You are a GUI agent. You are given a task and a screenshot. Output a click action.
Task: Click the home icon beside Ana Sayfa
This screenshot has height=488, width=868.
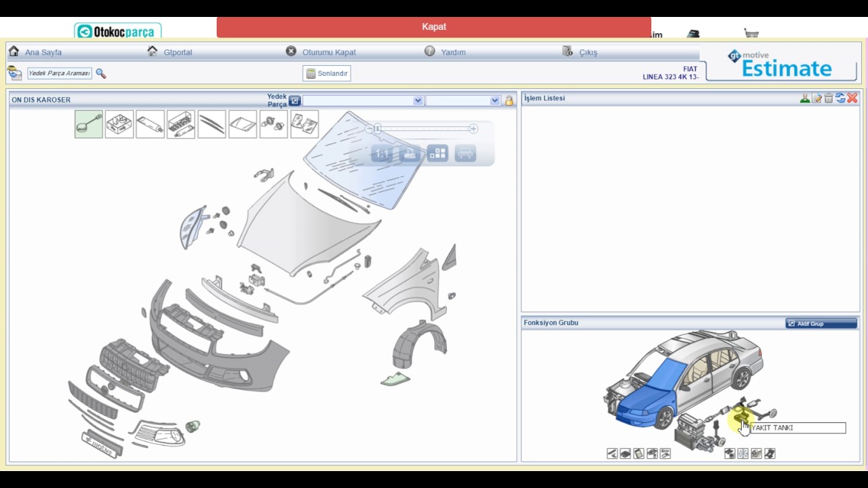click(x=14, y=52)
